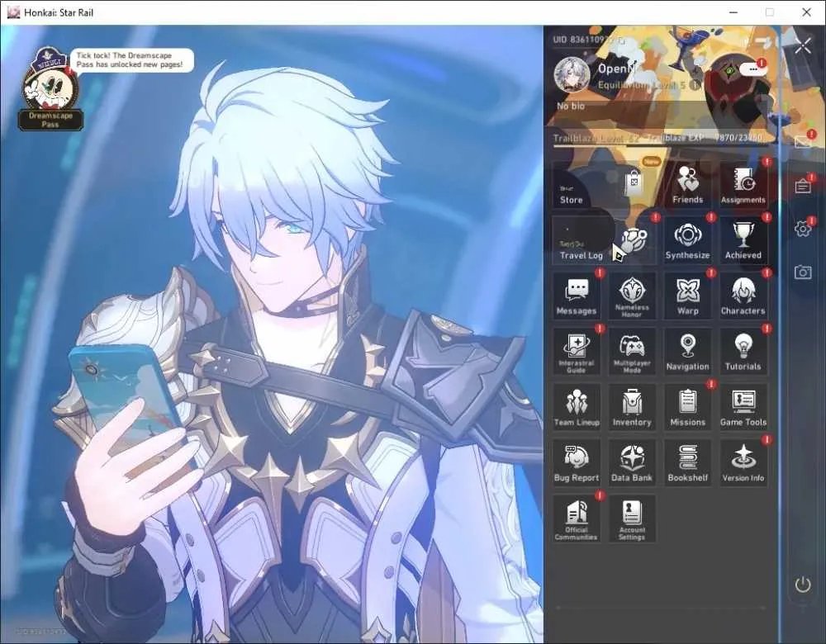Click the power button icon

pyautogui.click(x=803, y=584)
